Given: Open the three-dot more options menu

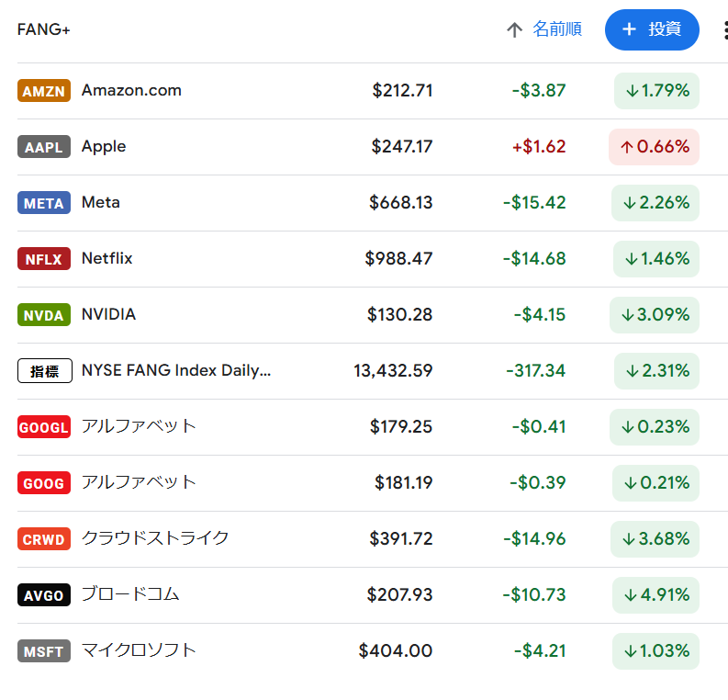Looking at the screenshot, I should [725, 30].
